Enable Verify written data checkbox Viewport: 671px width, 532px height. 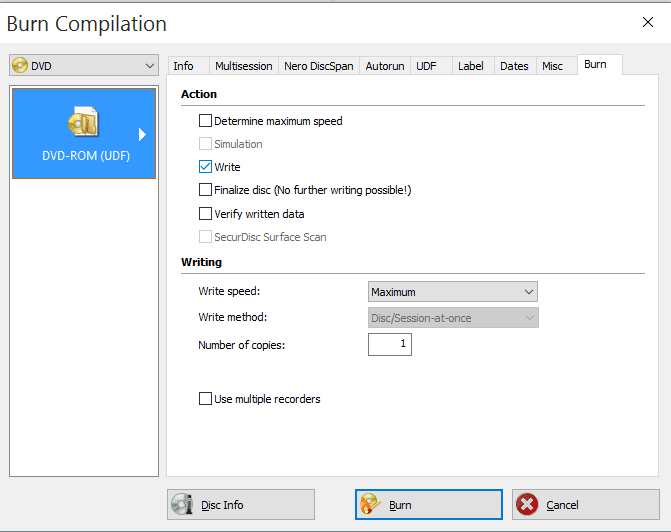[205, 214]
